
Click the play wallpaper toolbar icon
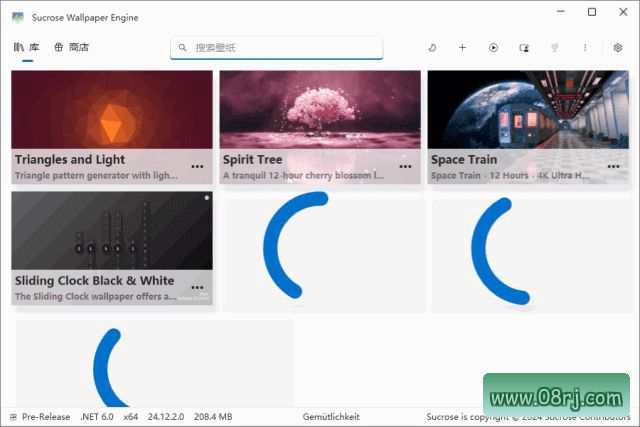point(493,48)
